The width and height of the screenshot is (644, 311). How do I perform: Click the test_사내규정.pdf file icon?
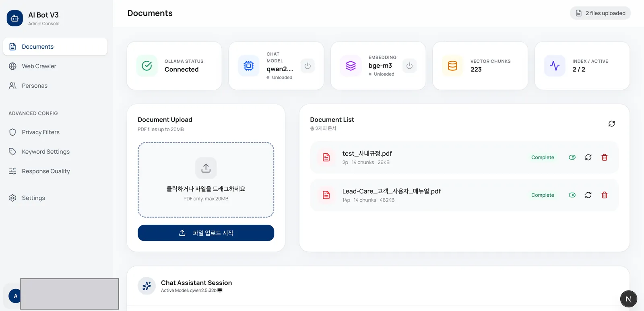coord(326,157)
